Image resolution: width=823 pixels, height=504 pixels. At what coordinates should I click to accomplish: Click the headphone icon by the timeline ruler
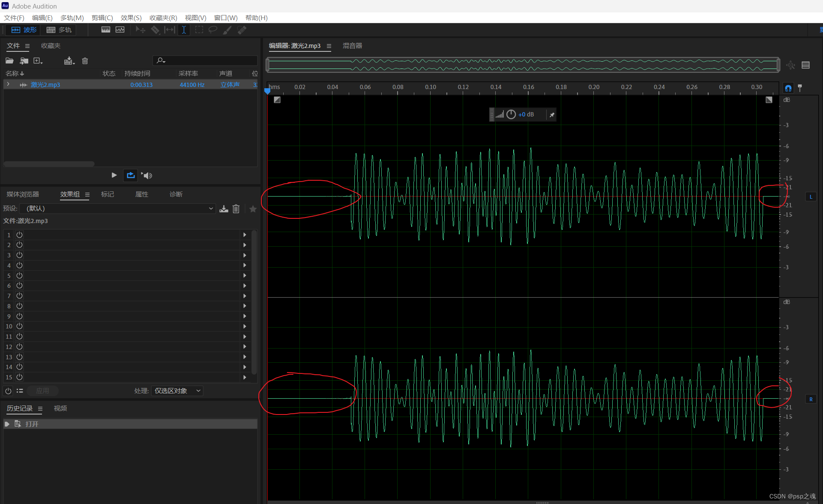click(788, 88)
